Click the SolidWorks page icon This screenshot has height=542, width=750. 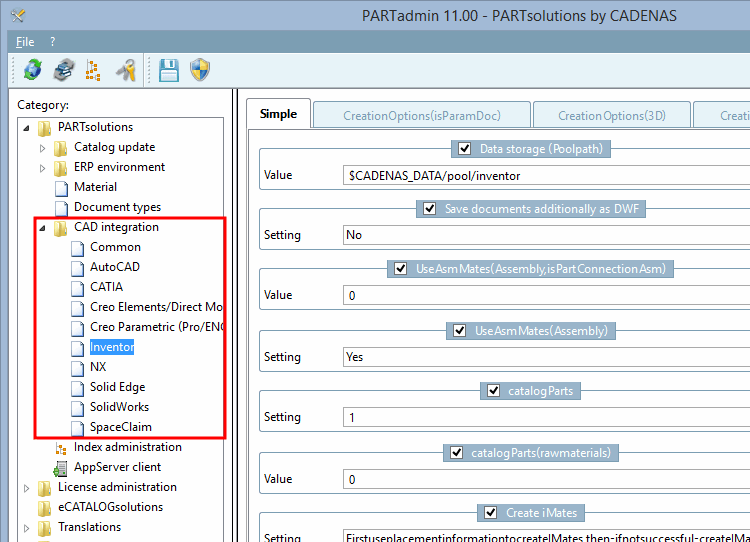77,408
